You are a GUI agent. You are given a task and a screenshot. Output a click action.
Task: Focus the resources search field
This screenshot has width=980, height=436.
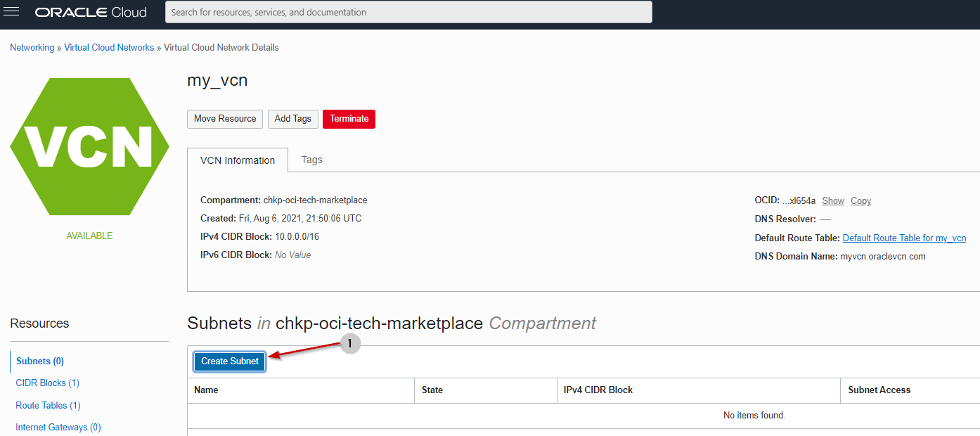pyautogui.click(x=408, y=12)
